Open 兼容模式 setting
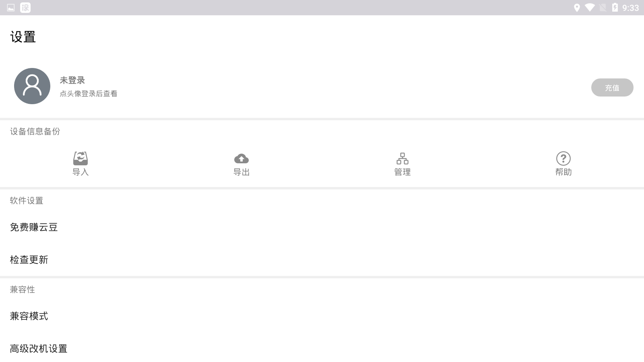Viewport: 644px width, 362px height. [x=322, y=316]
